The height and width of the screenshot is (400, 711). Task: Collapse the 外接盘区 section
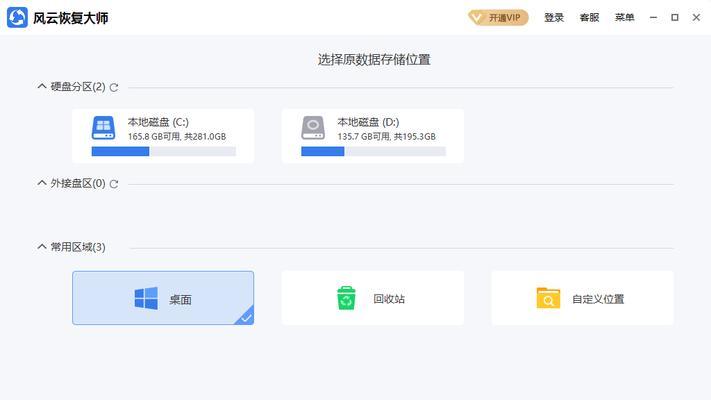coord(42,183)
